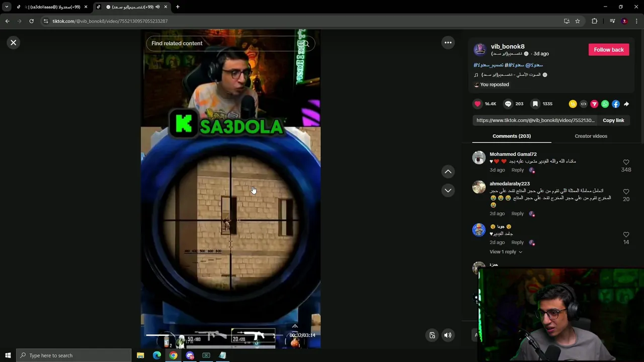Like Mohammed Gamal72's comment
This screenshot has height=362, width=644.
point(626,162)
